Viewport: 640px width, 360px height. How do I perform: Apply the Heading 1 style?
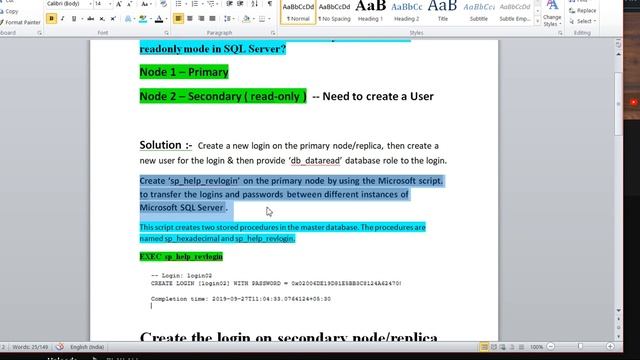[371, 12]
